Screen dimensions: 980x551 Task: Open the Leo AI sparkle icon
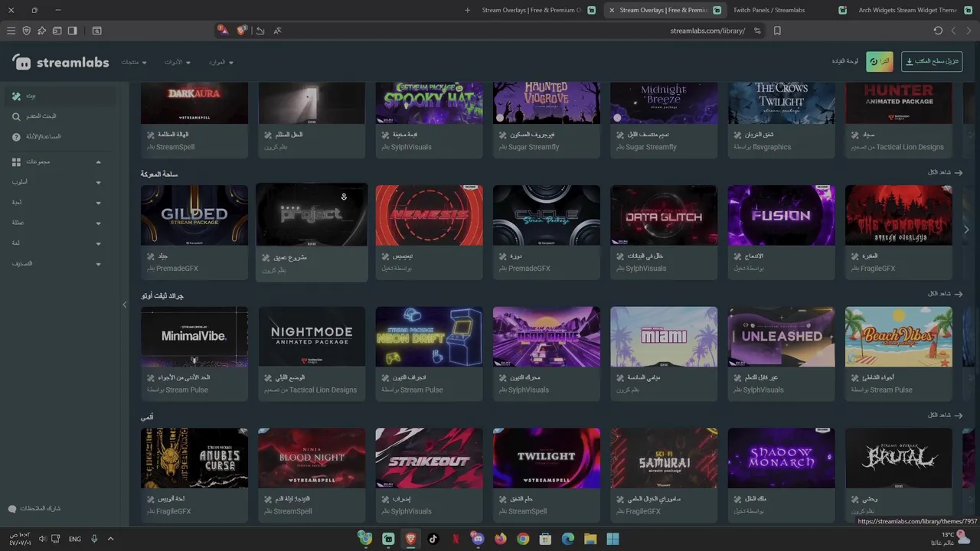coord(41,31)
